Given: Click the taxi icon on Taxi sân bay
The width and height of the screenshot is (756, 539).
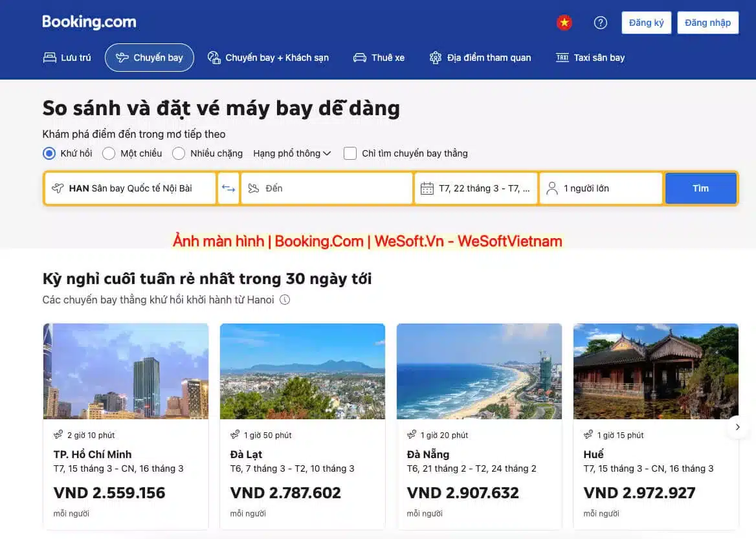Looking at the screenshot, I should [x=562, y=58].
